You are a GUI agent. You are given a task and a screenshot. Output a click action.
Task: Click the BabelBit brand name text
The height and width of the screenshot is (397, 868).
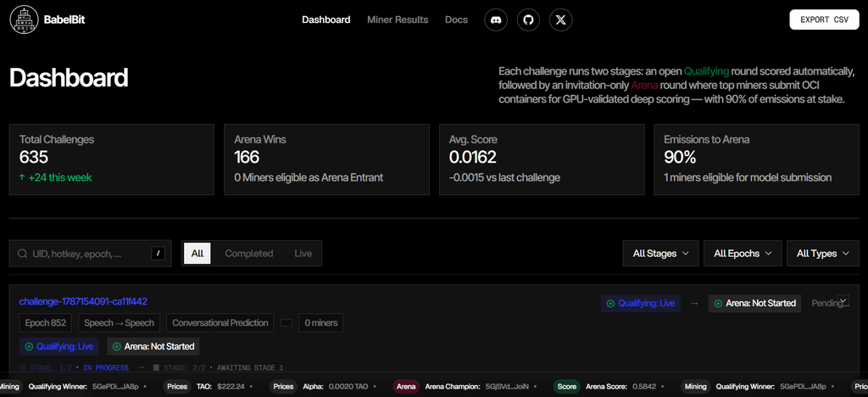(64, 20)
